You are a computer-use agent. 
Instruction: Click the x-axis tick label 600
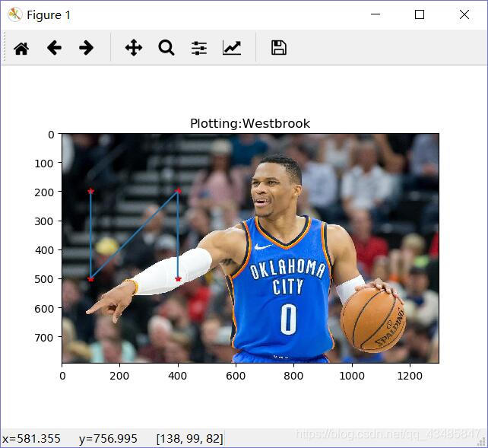(x=236, y=376)
